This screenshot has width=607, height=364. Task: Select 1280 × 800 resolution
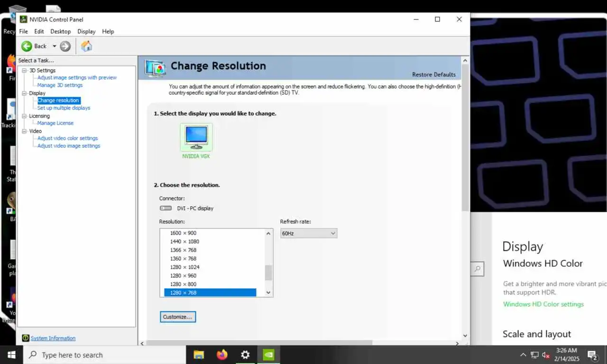[x=183, y=284]
